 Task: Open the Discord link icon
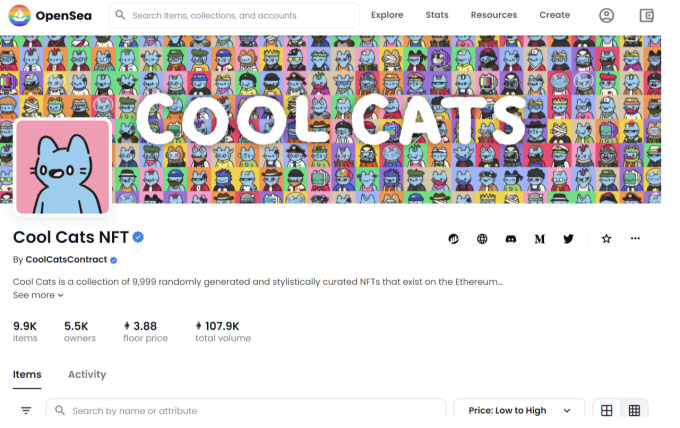tap(511, 239)
